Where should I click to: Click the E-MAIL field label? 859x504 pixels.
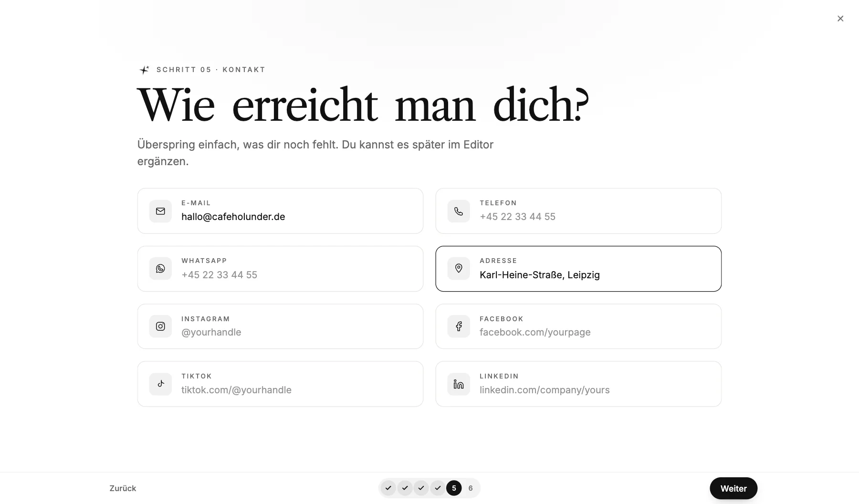(196, 203)
